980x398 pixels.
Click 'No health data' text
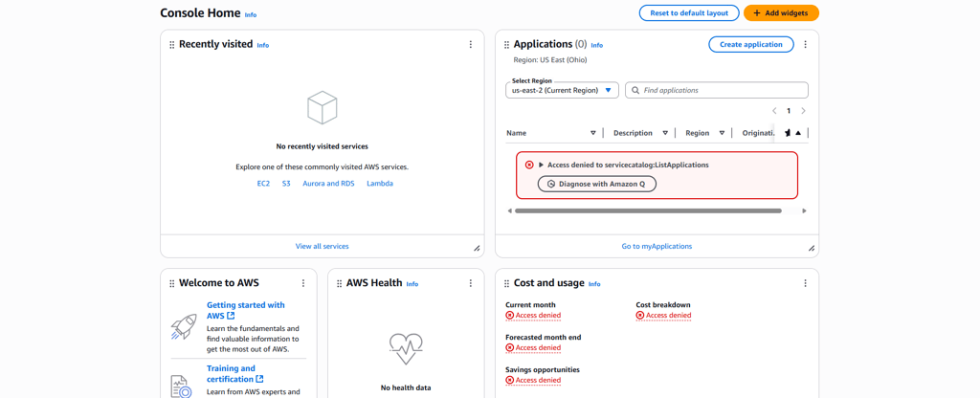[406, 387]
